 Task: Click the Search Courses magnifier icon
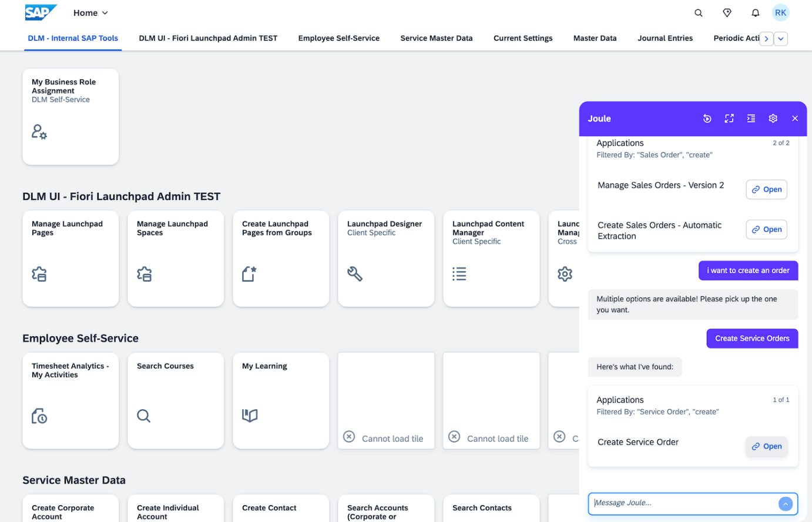144,416
